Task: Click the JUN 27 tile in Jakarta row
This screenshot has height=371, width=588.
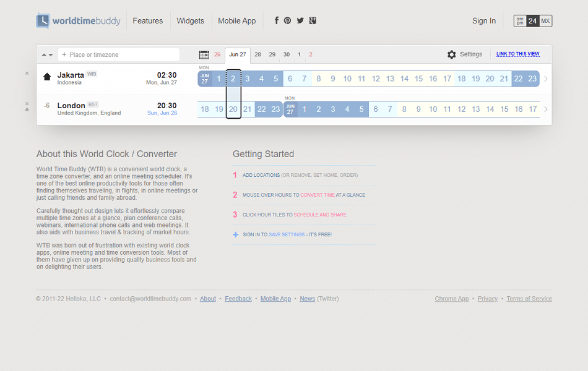Action: pyautogui.click(x=205, y=79)
